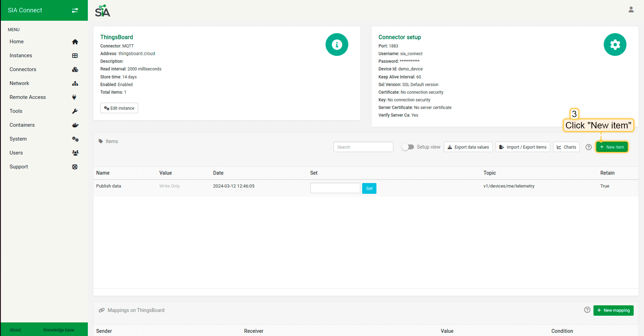Open the user account icon
The height and width of the screenshot is (336, 644).
click(631, 10)
